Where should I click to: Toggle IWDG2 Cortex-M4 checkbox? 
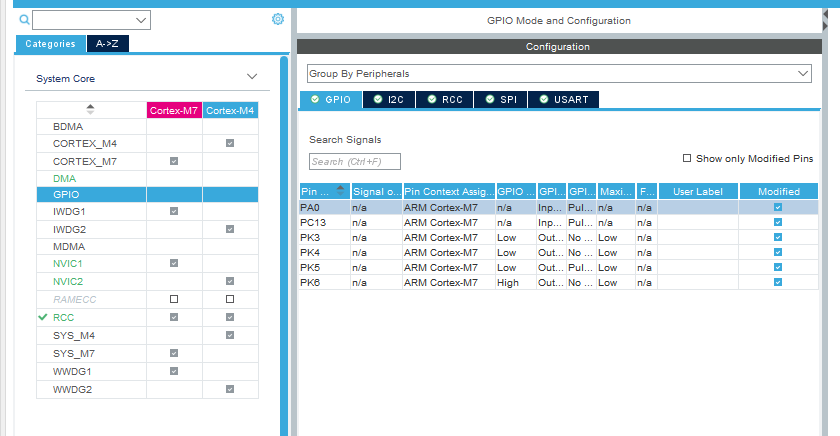point(230,229)
